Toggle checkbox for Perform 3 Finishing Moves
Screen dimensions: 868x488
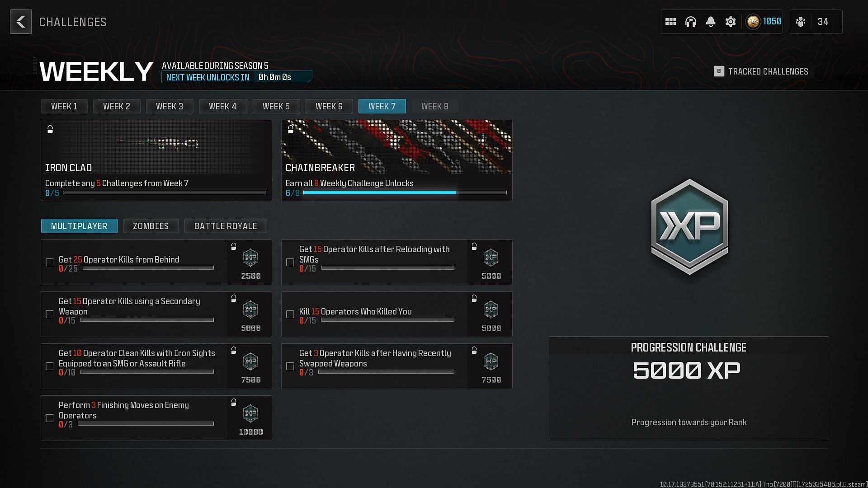(50, 418)
